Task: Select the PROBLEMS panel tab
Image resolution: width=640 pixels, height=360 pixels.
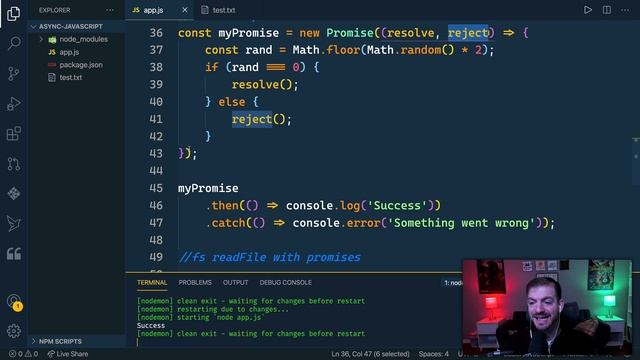Action: 195,282
